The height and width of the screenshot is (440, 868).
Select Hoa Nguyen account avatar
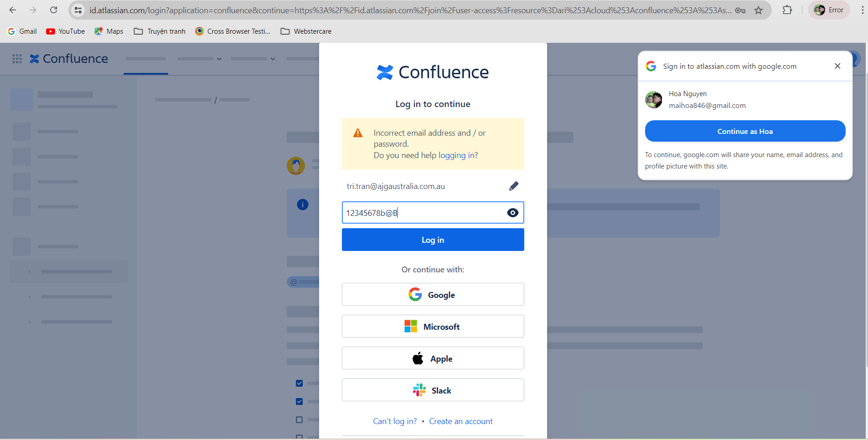[x=654, y=100]
